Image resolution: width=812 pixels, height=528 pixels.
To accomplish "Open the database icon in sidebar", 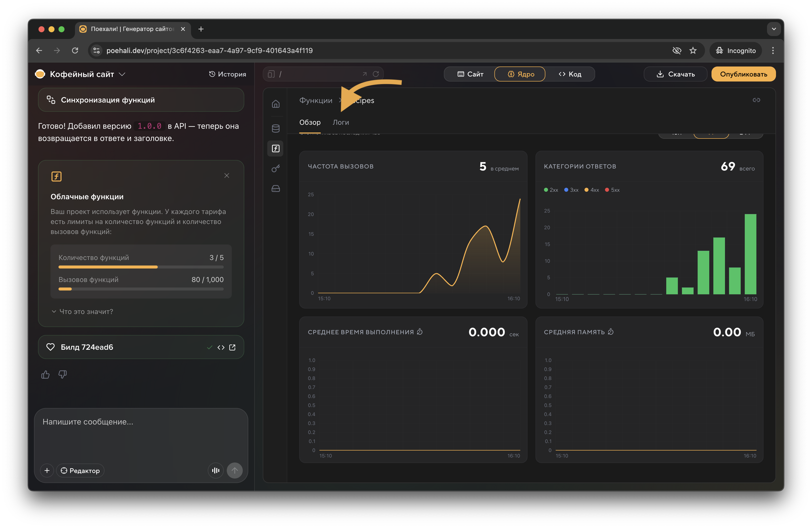I will tap(276, 128).
